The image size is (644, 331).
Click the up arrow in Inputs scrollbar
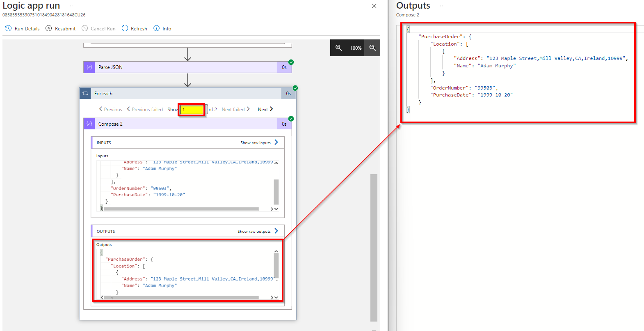pyautogui.click(x=276, y=163)
